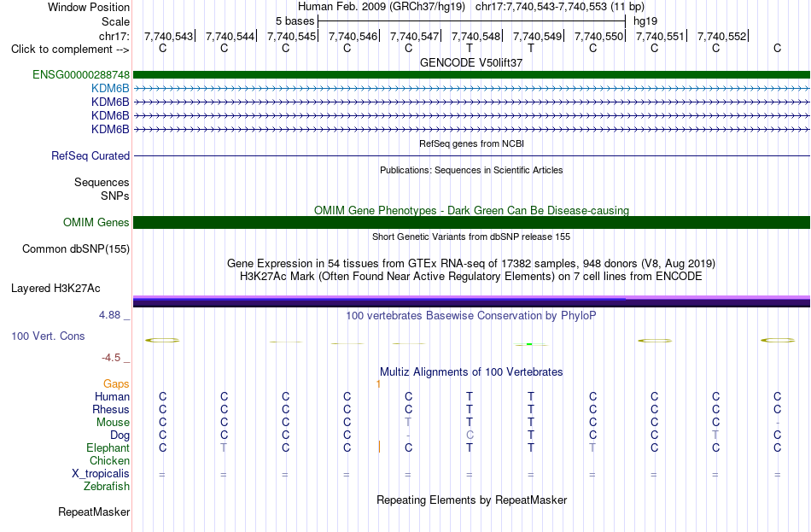This screenshot has width=811, height=532.
Task: Select the Common dbSNP(155) track label
Action: tap(76, 249)
